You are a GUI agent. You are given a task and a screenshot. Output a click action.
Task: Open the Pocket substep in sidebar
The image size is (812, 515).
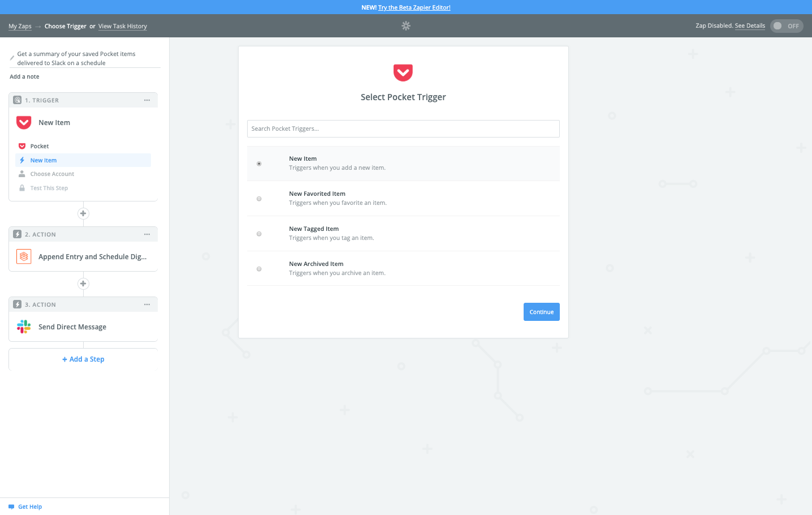(x=83, y=147)
